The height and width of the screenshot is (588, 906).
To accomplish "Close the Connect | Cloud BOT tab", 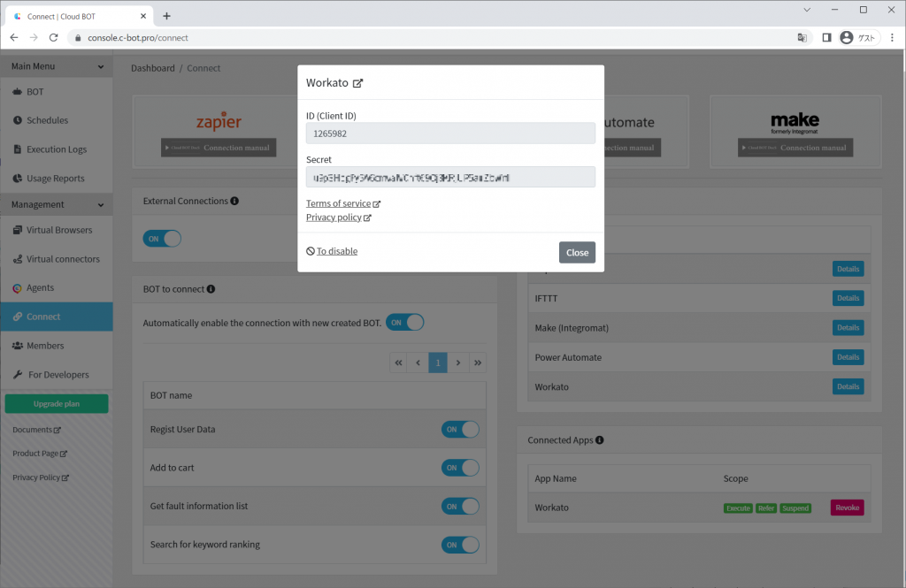I will [x=143, y=16].
